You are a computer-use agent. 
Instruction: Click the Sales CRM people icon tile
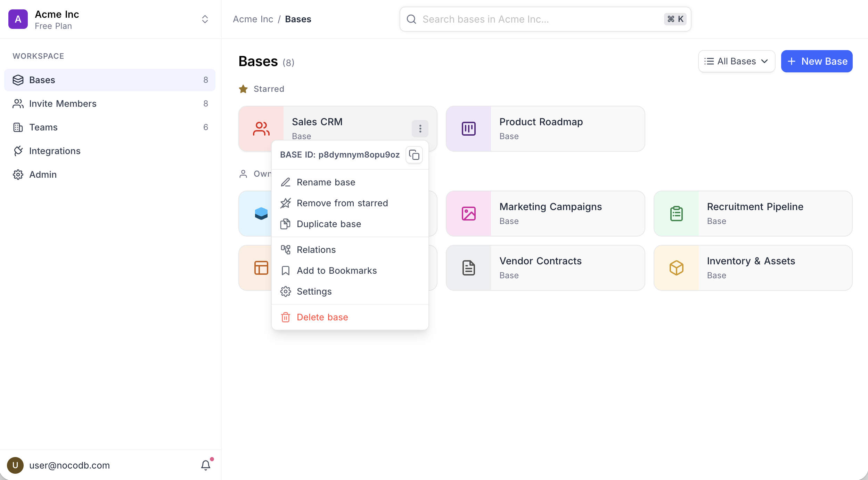coord(261,129)
